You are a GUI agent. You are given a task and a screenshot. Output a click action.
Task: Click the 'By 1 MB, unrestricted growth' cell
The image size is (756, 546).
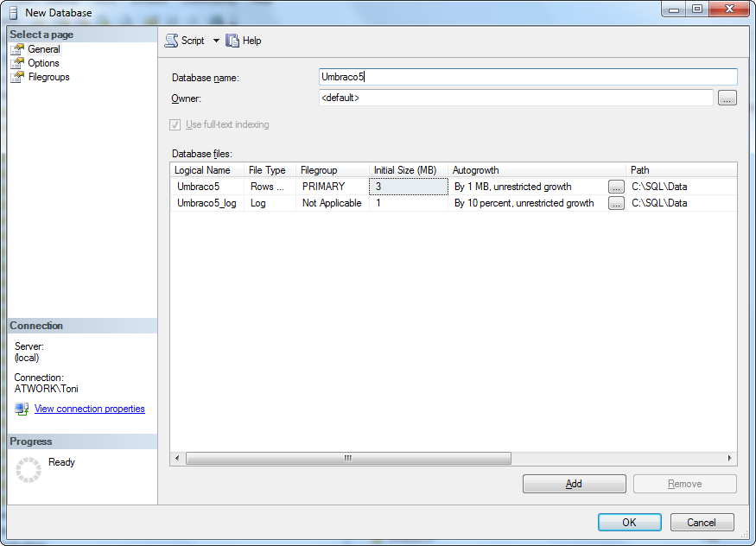point(528,187)
